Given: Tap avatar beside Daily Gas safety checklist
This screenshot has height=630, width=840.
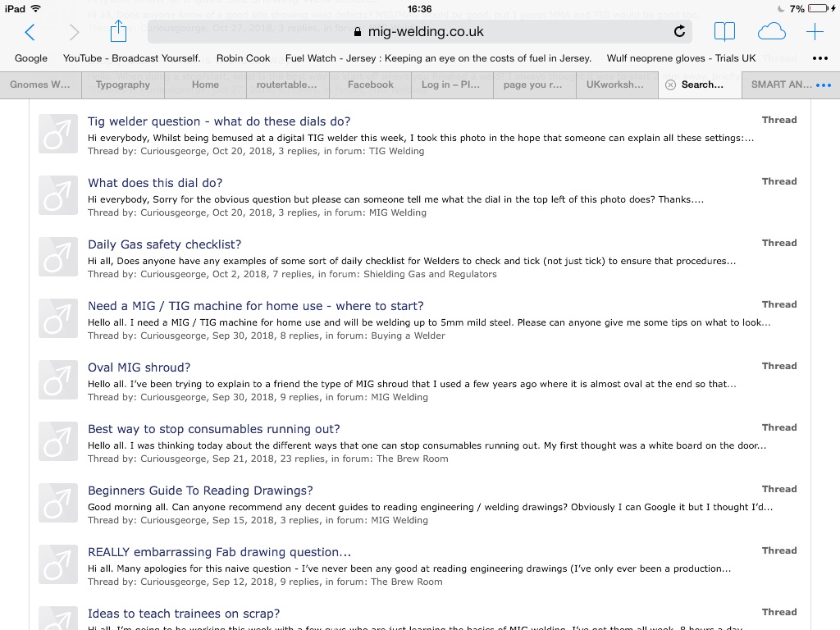Looking at the screenshot, I should [58, 257].
